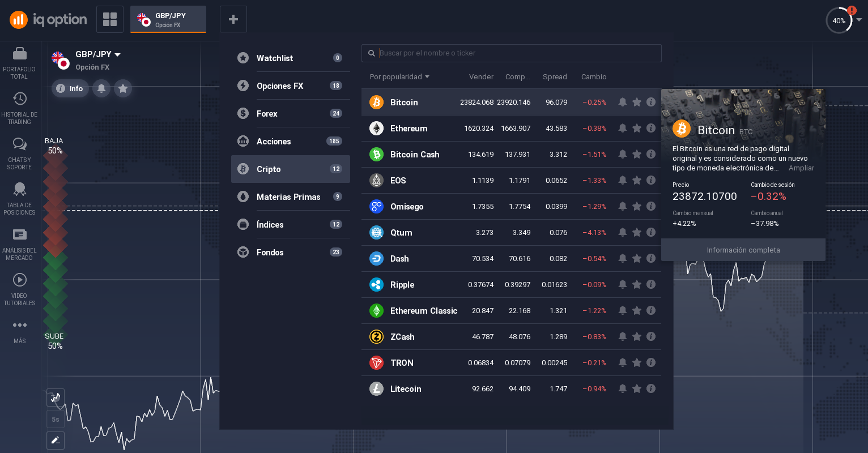Open the Por popularidad sort dropdown
This screenshot has width=868, height=453.
click(399, 77)
